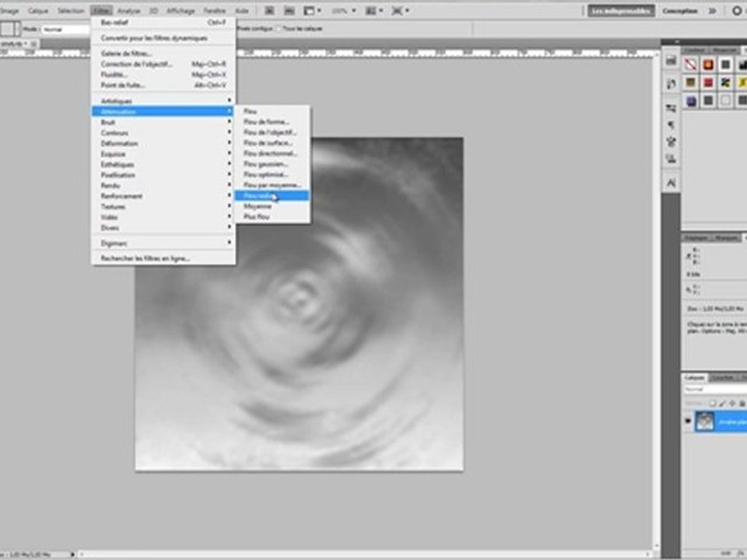This screenshot has height=560, width=747.
Task: Click the 'no style' red slash swatch in Styles panel
Action: pyautogui.click(x=690, y=65)
